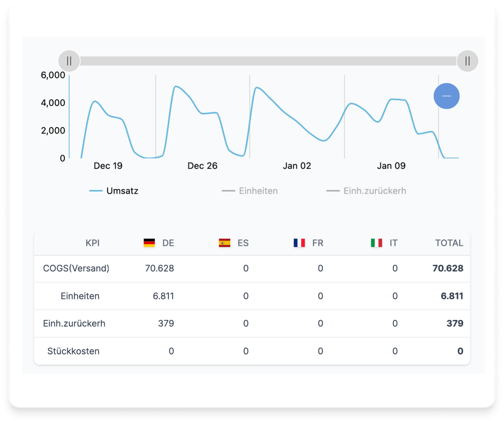The image size is (504, 423).
Task: Select the Einheiten row label in table
Action: (x=80, y=296)
